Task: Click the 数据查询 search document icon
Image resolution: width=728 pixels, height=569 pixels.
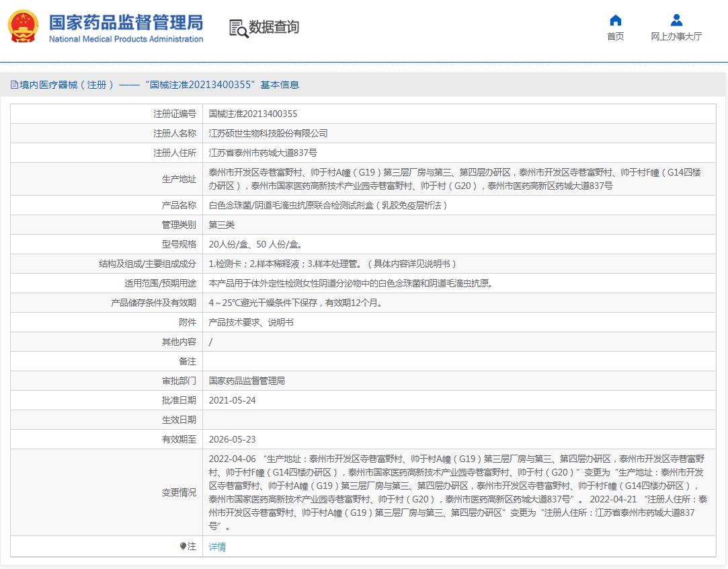Action: (x=239, y=28)
